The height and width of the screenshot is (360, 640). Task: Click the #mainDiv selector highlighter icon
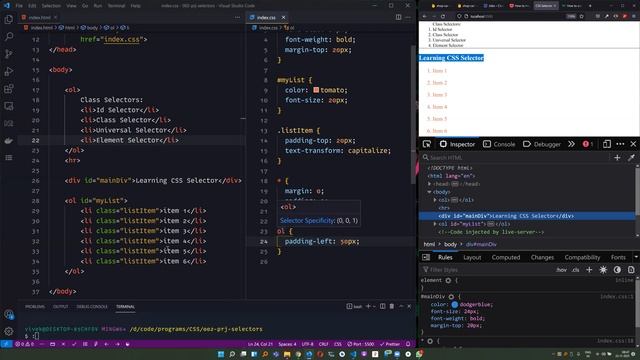pos(451,297)
